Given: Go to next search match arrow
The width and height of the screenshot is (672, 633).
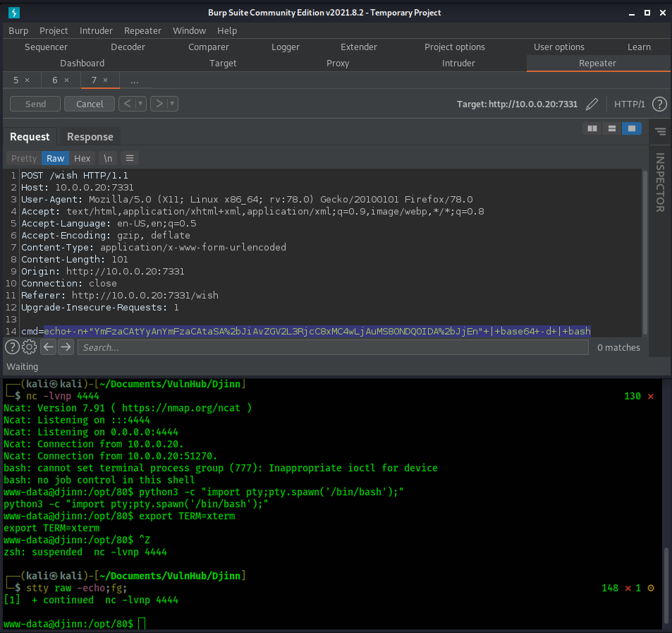Looking at the screenshot, I should pos(66,346).
